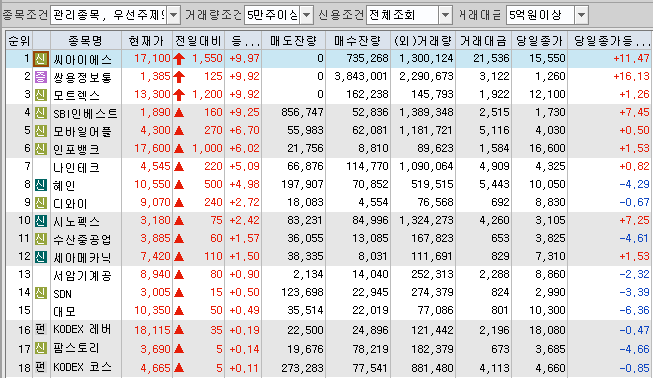The width and height of the screenshot is (653, 378).
Task: Sort by the 거래대금 column header
Action: click(484, 40)
